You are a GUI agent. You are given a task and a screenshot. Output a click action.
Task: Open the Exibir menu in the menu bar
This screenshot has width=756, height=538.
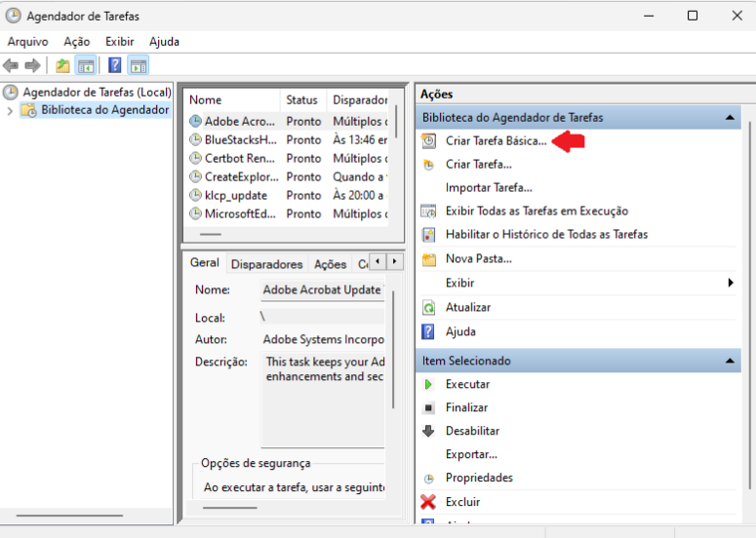coord(120,42)
